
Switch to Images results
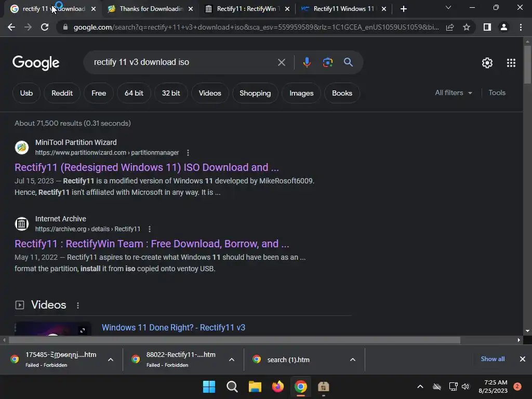tap(301, 93)
